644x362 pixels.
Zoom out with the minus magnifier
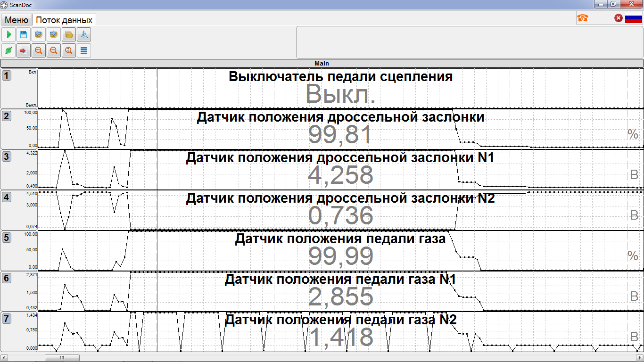click(x=54, y=50)
